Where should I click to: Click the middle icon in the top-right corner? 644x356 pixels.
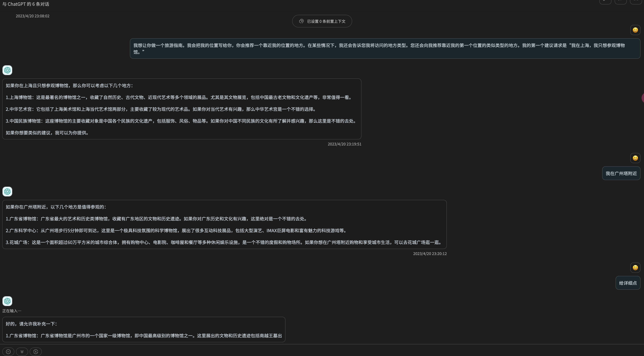click(x=621, y=2)
